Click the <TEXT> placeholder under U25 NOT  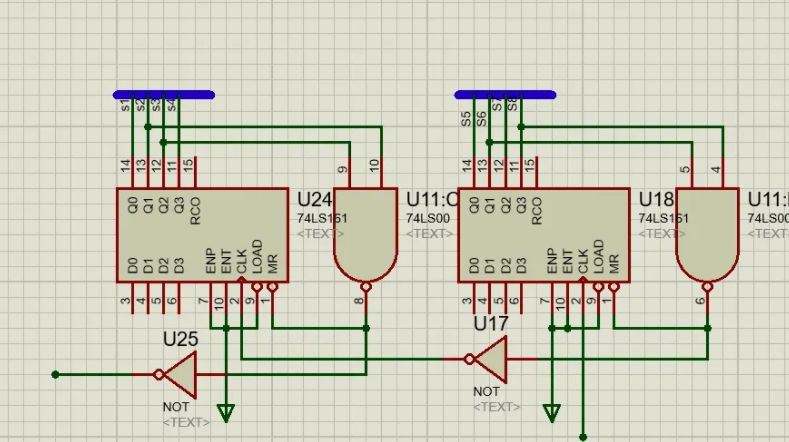pos(186,422)
